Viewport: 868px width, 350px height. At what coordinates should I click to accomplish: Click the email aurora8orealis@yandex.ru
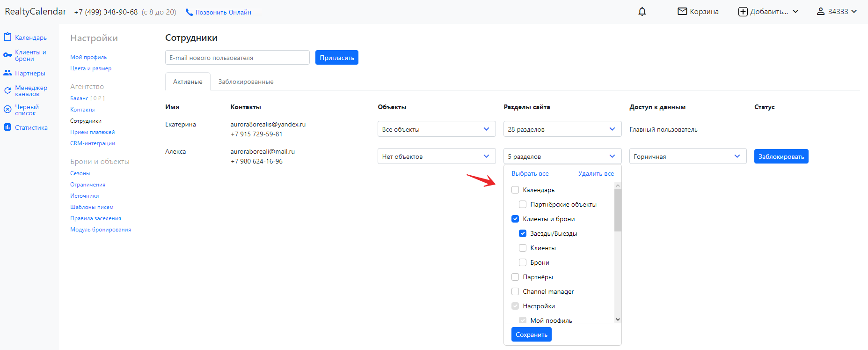coord(268,124)
